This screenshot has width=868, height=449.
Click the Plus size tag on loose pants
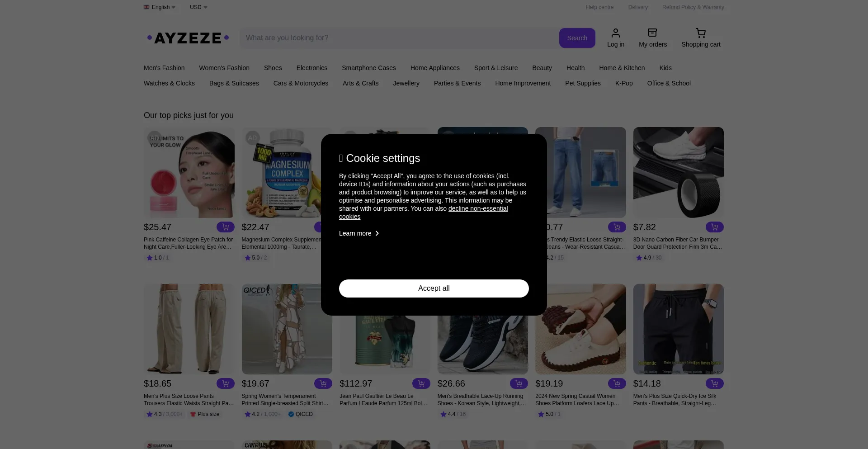[205, 414]
